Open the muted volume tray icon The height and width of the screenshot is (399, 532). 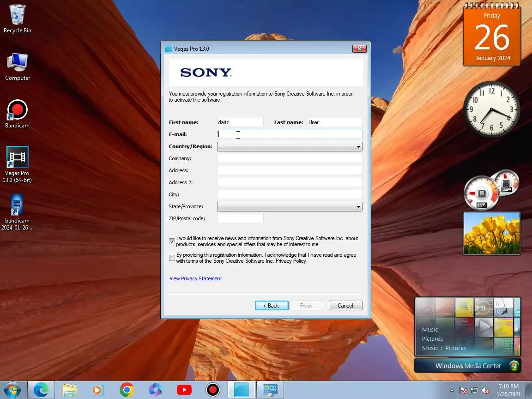point(485,391)
